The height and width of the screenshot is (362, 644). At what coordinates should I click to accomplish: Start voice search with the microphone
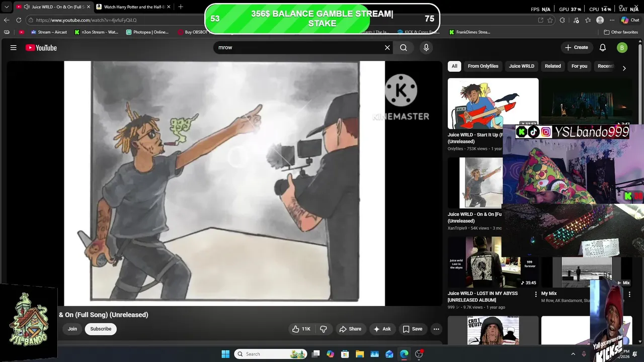click(x=426, y=47)
